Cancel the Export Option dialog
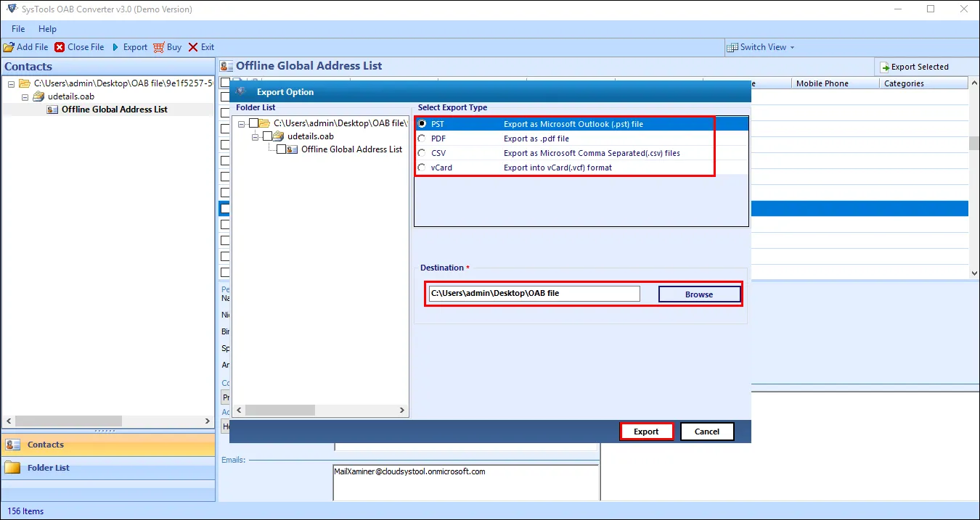Viewport: 980px width, 520px height. click(707, 432)
